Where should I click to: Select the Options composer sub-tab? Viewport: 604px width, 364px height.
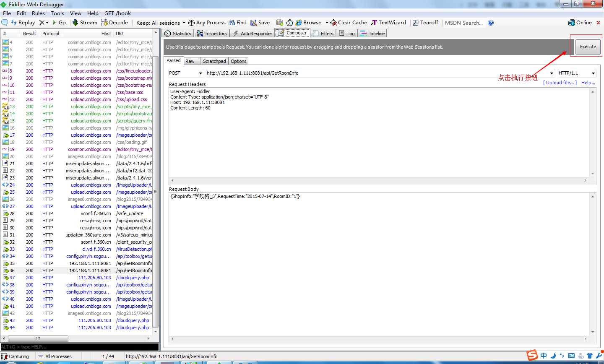click(x=239, y=61)
